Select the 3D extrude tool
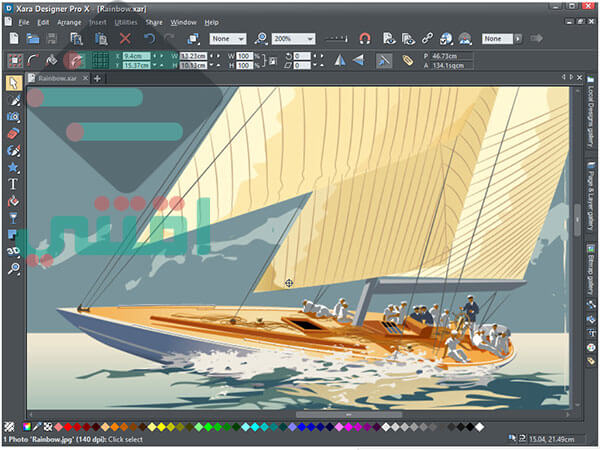 tap(13, 251)
